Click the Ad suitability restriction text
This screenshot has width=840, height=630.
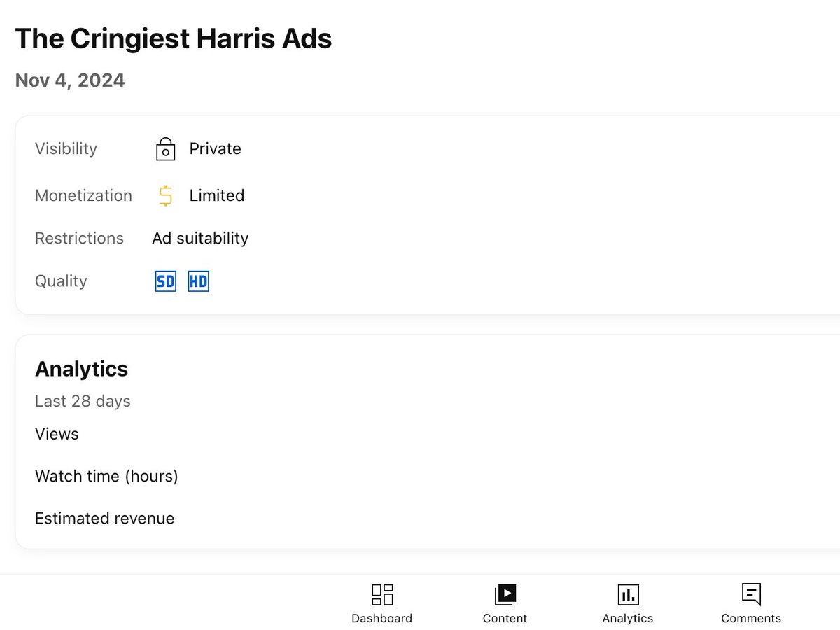tap(200, 238)
